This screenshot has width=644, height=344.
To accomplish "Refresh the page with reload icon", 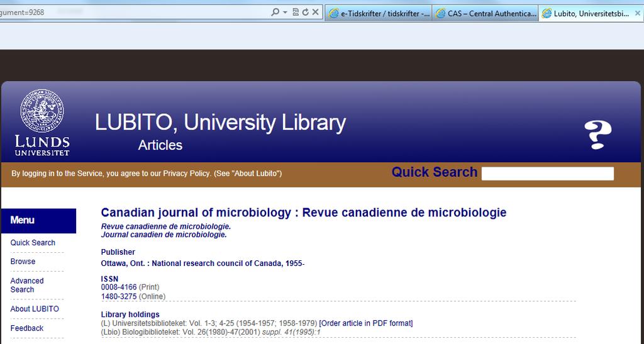I will [305, 13].
